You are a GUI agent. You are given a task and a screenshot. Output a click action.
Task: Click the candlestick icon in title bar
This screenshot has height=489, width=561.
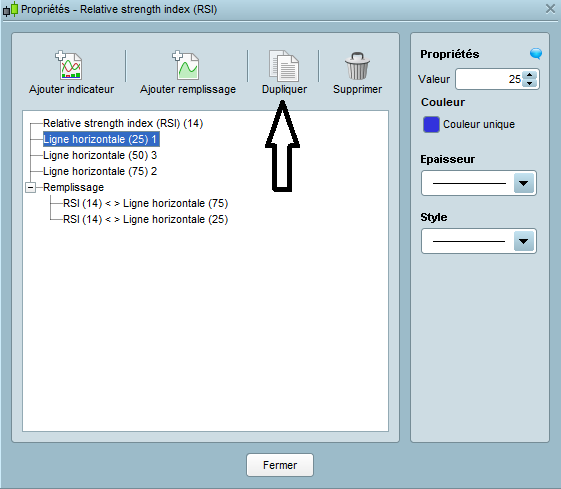click(x=10, y=9)
